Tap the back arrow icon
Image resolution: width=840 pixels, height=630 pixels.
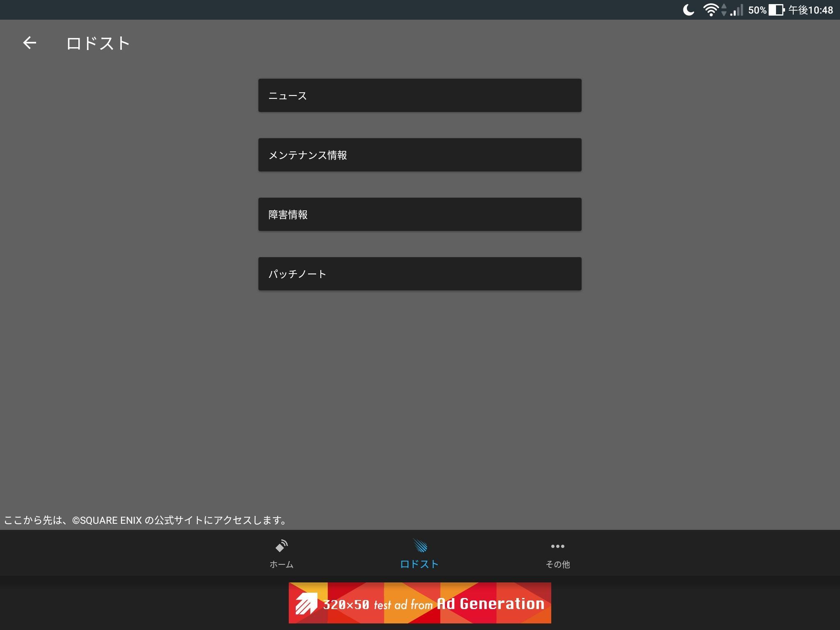[30, 43]
